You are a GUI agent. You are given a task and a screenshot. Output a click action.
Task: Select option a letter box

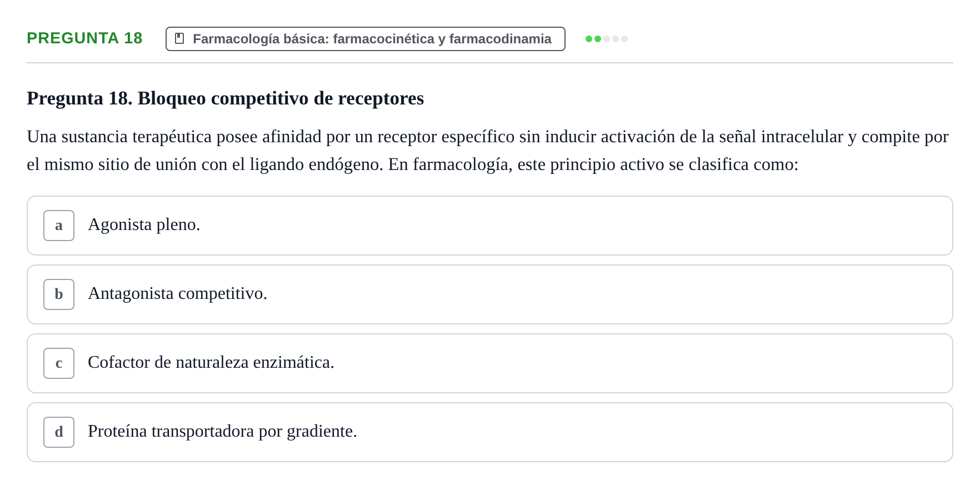[59, 226]
